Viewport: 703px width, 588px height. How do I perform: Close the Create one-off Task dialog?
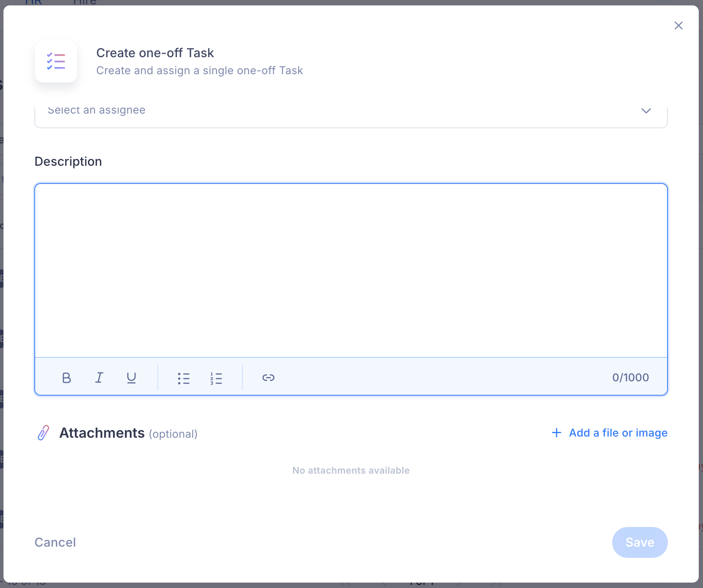tap(678, 25)
